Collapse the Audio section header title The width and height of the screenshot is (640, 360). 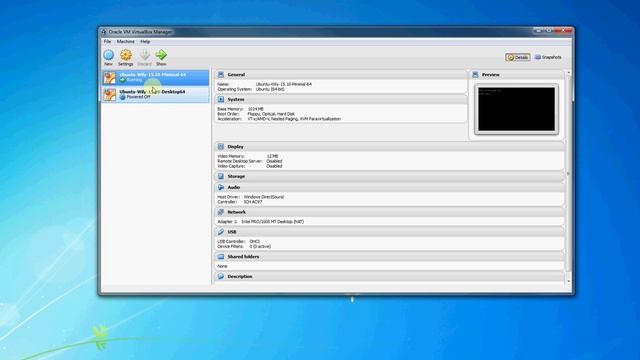[234, 187]
